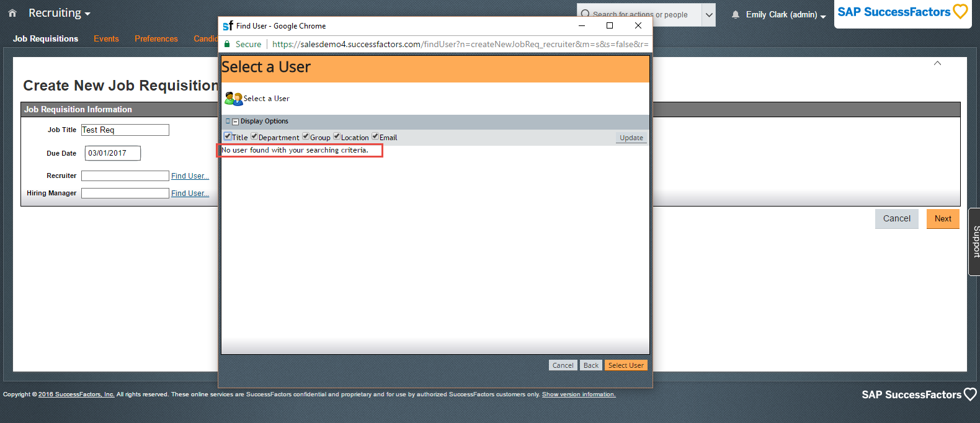Click the 'No user found' message text

point(295,150)
